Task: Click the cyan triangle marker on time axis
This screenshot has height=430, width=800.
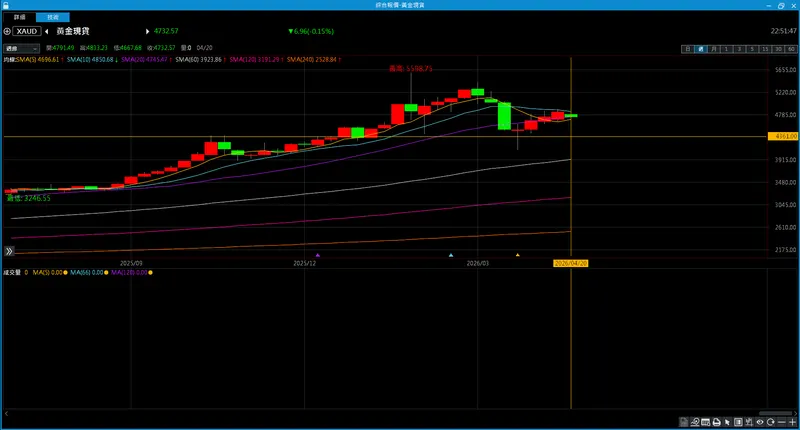Action: pyautogui.click(x=451, y=255)
